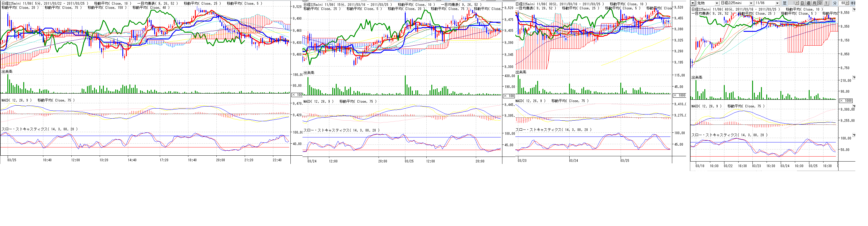Click ×1000 volume scale box in 30-minute chart
The height and width of the screenshot is (226, 868).
[679, 96]
